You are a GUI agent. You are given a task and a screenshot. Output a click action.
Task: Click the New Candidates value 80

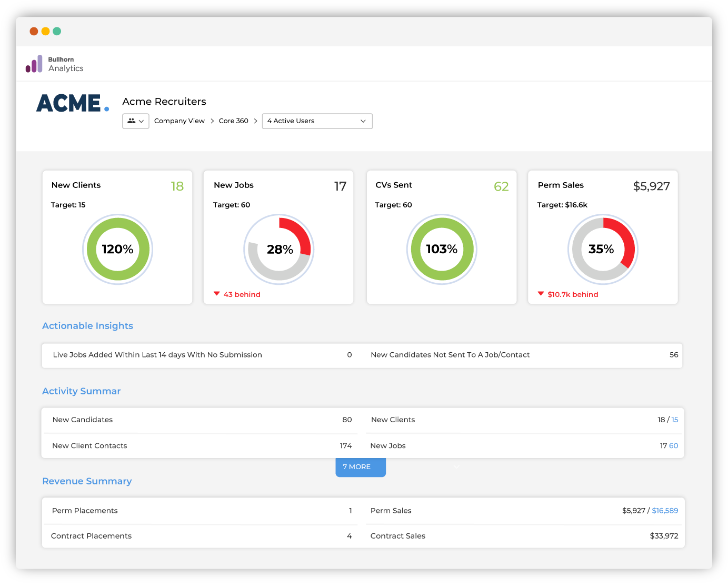(347, 420)
